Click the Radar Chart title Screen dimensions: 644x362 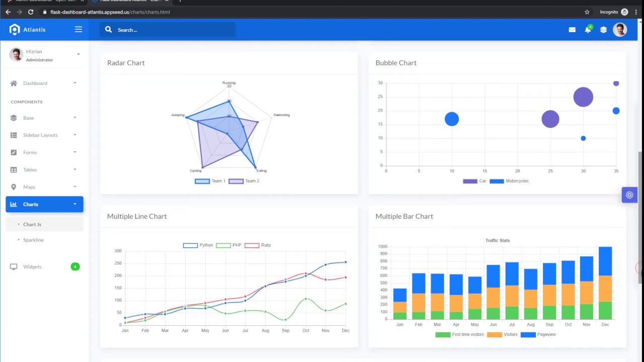pos(126,63)
